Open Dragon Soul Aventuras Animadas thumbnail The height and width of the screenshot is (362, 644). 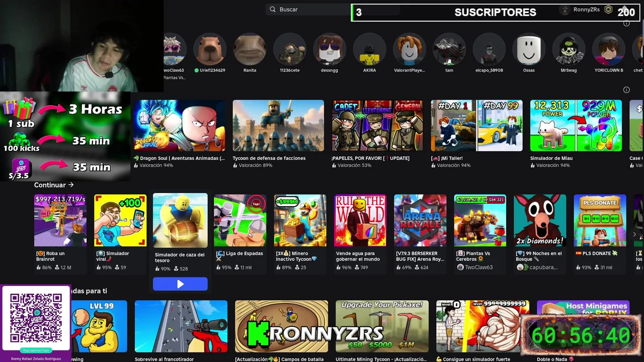tap(179, 125)
